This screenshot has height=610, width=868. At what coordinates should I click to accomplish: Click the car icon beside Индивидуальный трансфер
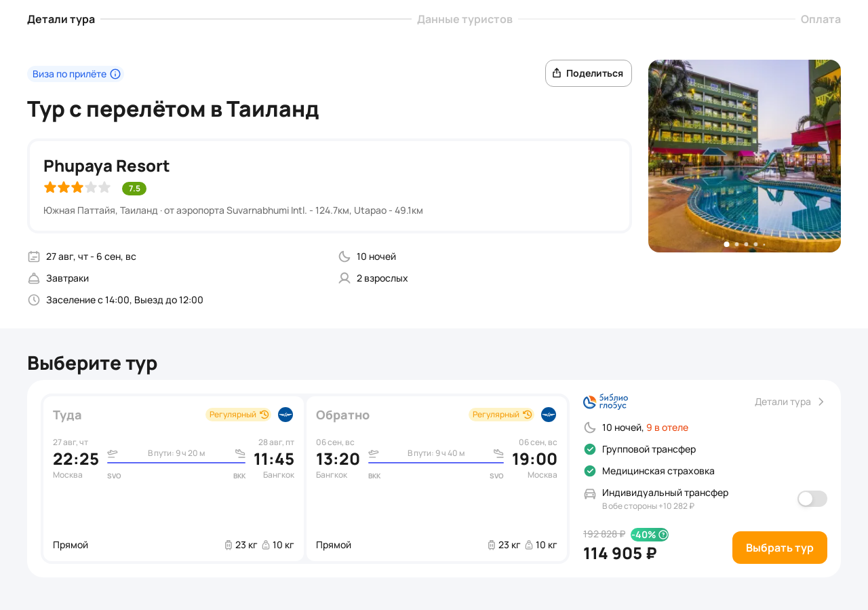click(590, 493)
